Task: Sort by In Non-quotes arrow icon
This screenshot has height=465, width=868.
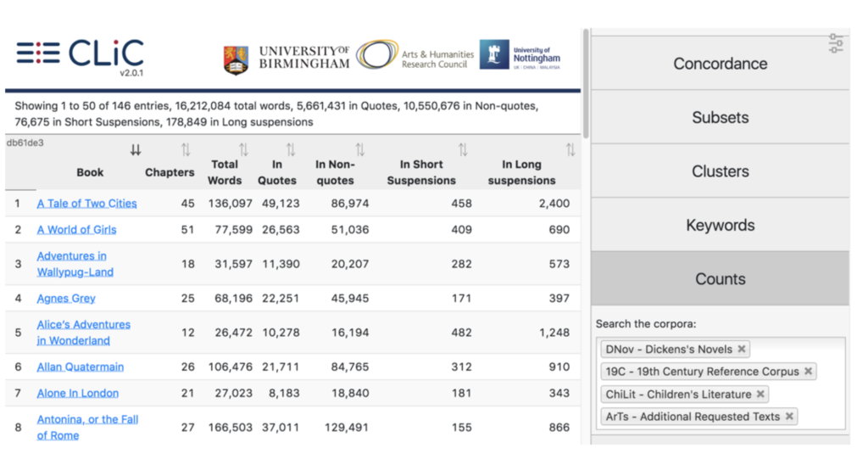Action: pyautogui.click(x=359, y=150)
